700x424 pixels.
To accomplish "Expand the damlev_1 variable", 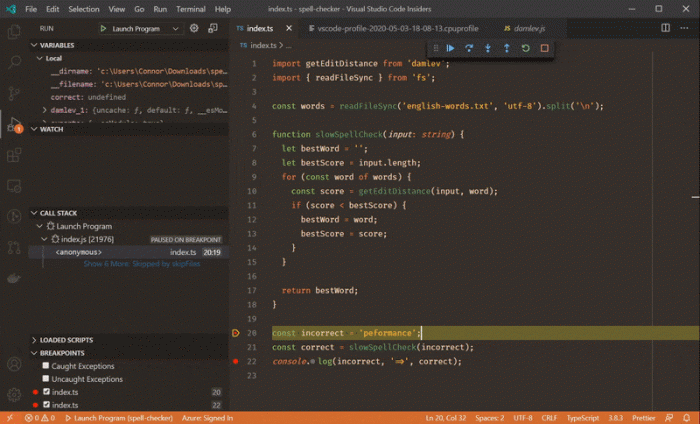I will 43,108.
